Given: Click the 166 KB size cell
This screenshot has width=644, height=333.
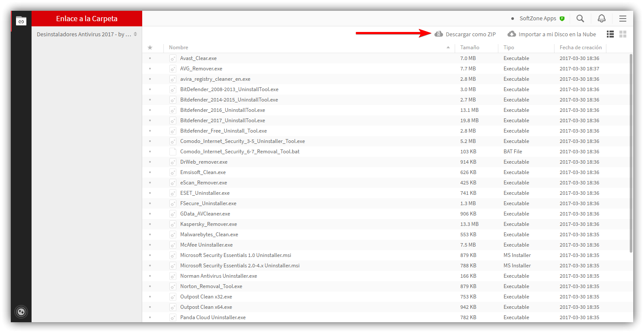Looking at the screenshot, I should (468, 276).
